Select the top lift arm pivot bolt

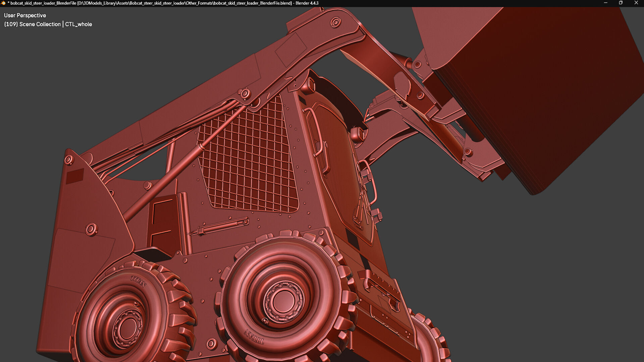335,22
